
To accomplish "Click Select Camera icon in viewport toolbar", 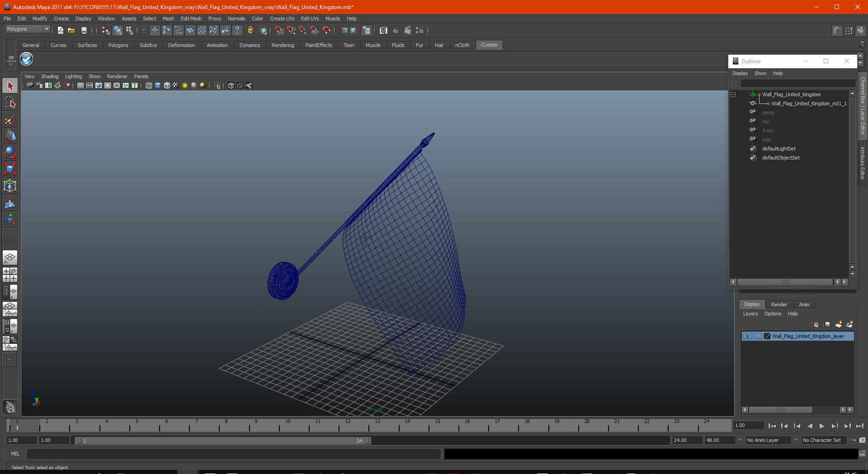I will (x=30, y=85).
